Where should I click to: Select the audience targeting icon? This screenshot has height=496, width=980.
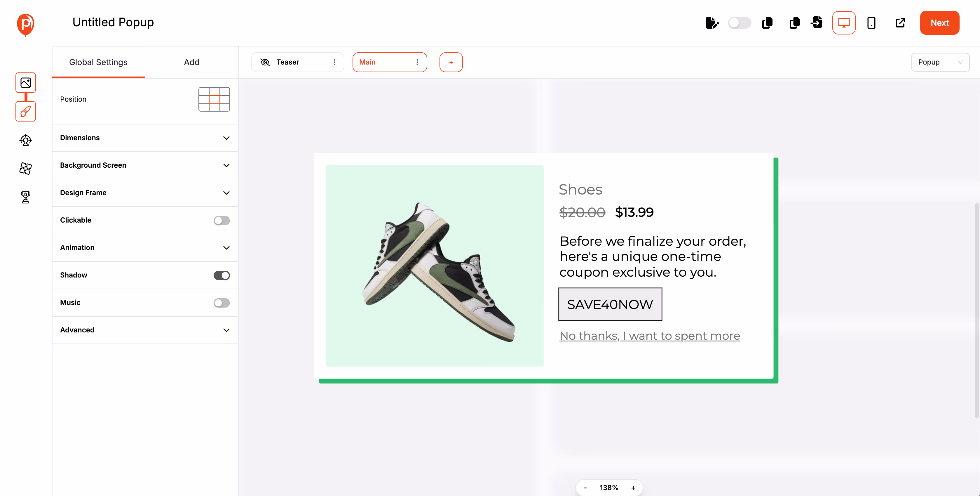click(x=25, y=140)
